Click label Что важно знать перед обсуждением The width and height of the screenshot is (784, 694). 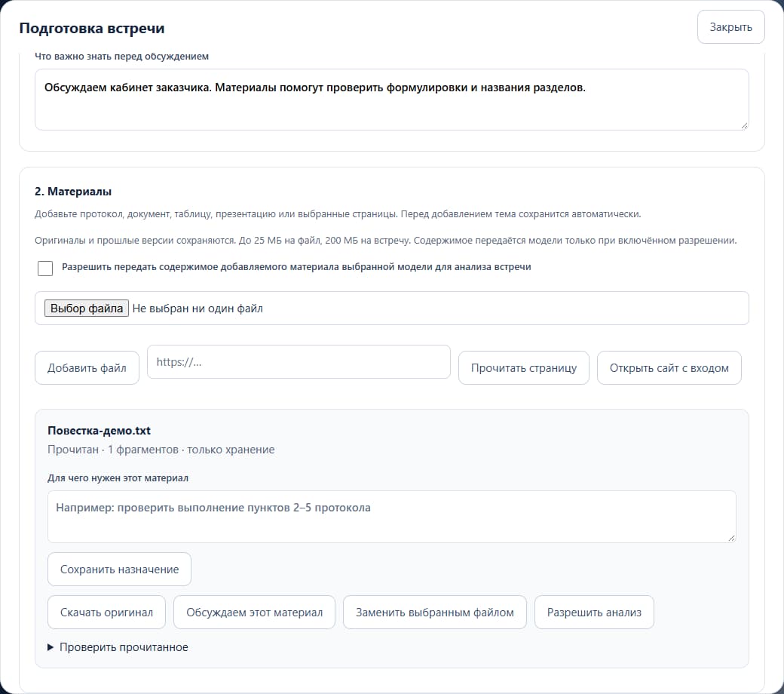[121, 56]
